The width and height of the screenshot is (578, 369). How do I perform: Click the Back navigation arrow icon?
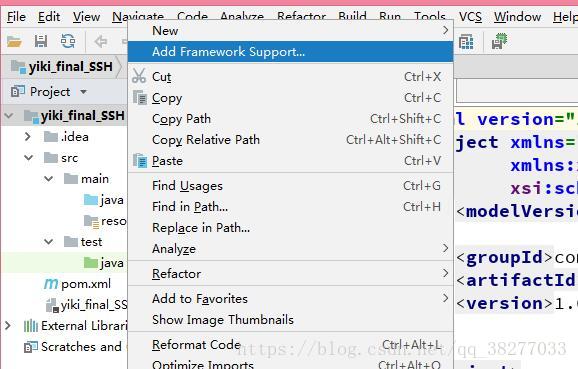[101, 41]
